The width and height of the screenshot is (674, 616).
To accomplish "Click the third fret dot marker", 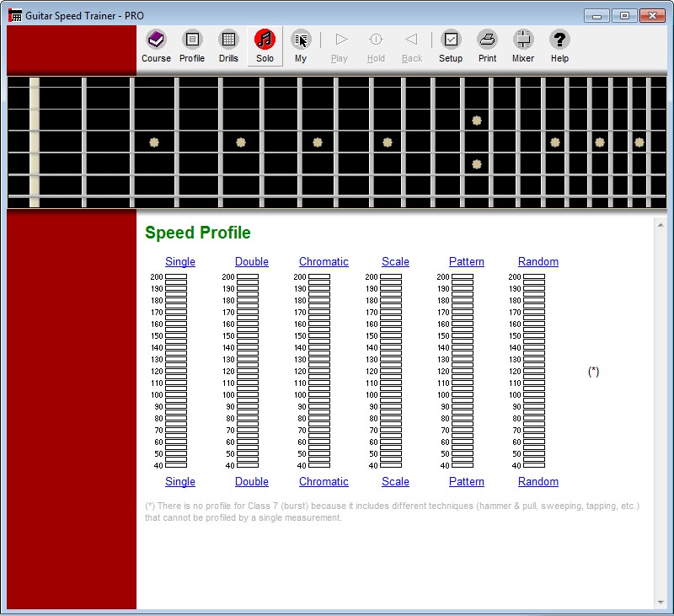I will [x=154, y=142].
